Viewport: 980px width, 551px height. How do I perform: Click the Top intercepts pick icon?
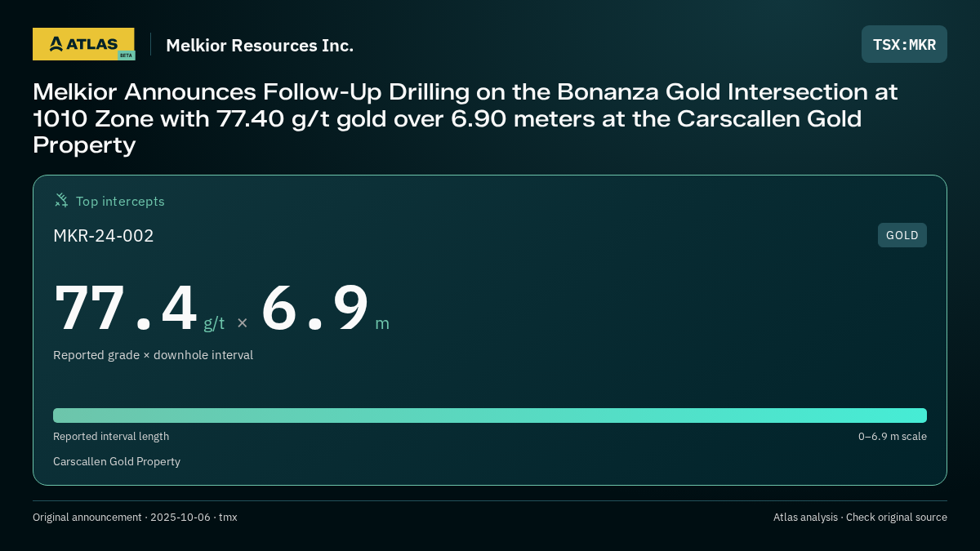coord(61,200)
